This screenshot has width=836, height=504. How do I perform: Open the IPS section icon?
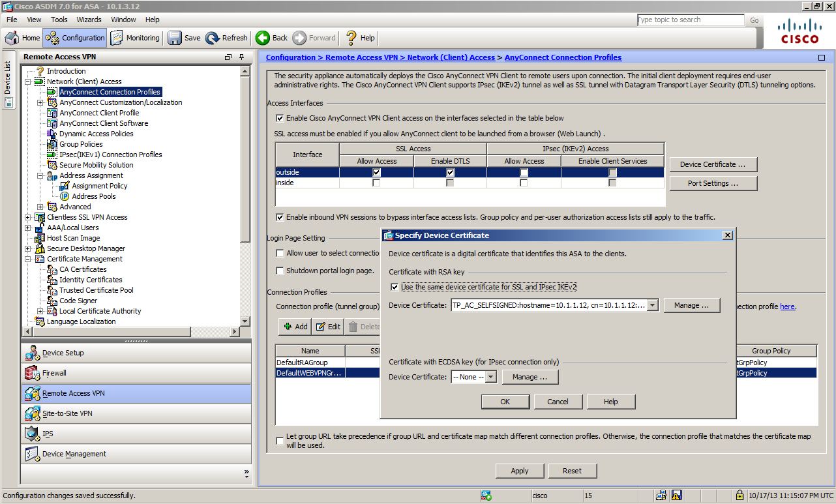tap(33, 434)
